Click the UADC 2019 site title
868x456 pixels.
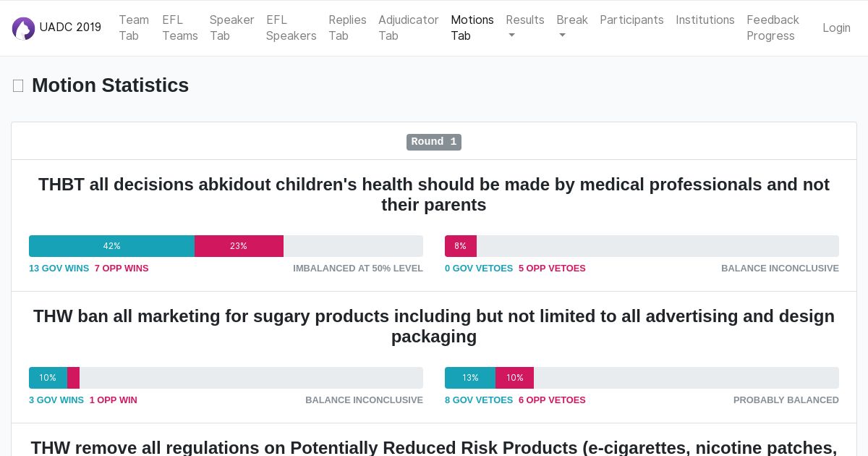point(70,28)
